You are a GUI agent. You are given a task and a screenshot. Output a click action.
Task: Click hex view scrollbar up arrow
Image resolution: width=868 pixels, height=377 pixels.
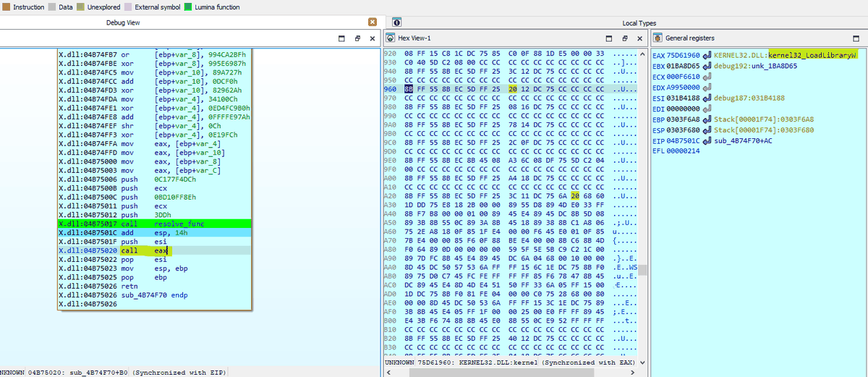click(643, 54)
